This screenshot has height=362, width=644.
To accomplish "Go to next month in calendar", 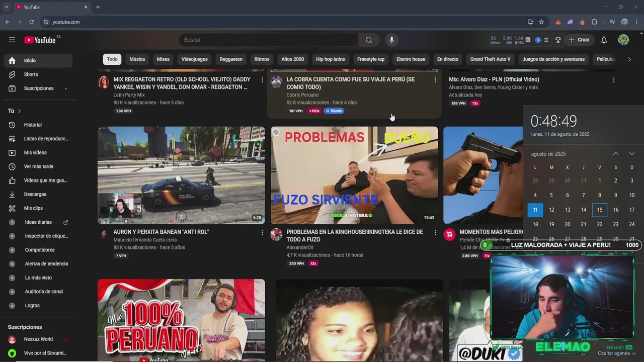I will pyautogui.click(x=631, y=154).
